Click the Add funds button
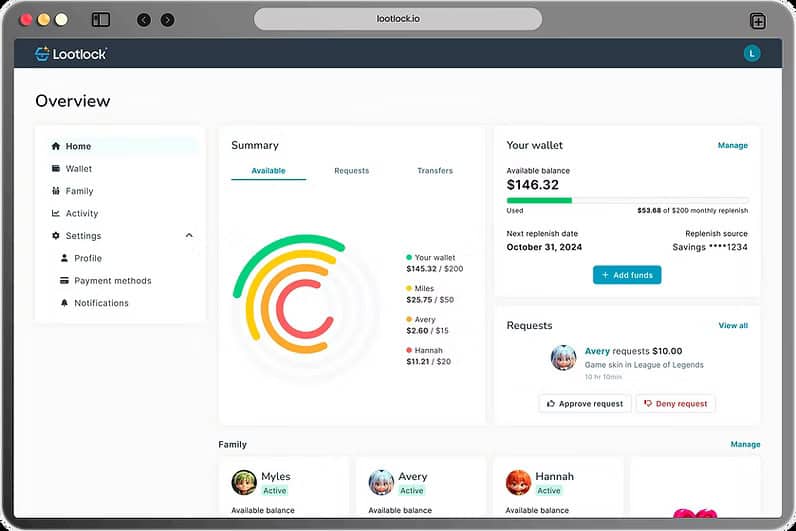 pos(627,275)
